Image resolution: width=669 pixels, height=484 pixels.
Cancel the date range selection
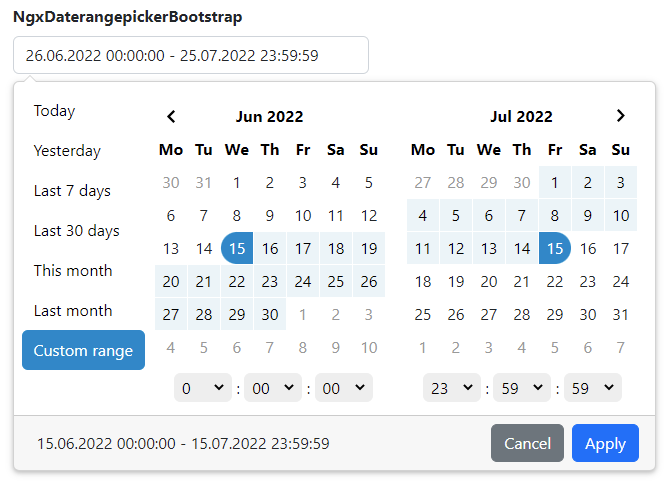click(527, 443)
